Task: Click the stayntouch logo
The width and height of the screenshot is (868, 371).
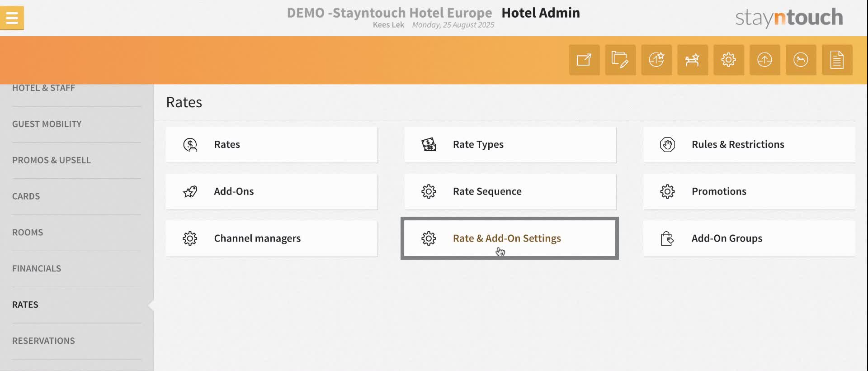Action: point(789,18)
